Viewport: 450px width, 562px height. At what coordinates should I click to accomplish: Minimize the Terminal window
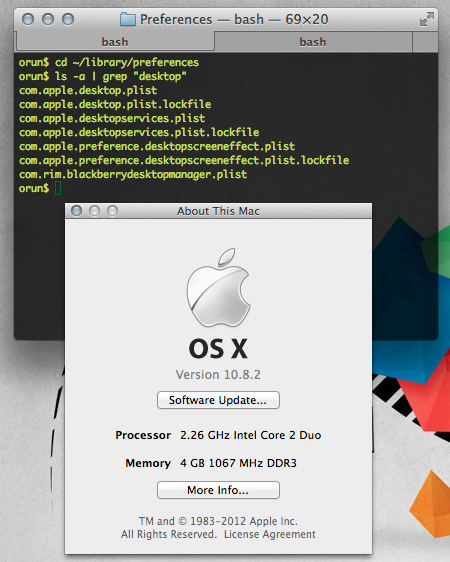(48, 19)
